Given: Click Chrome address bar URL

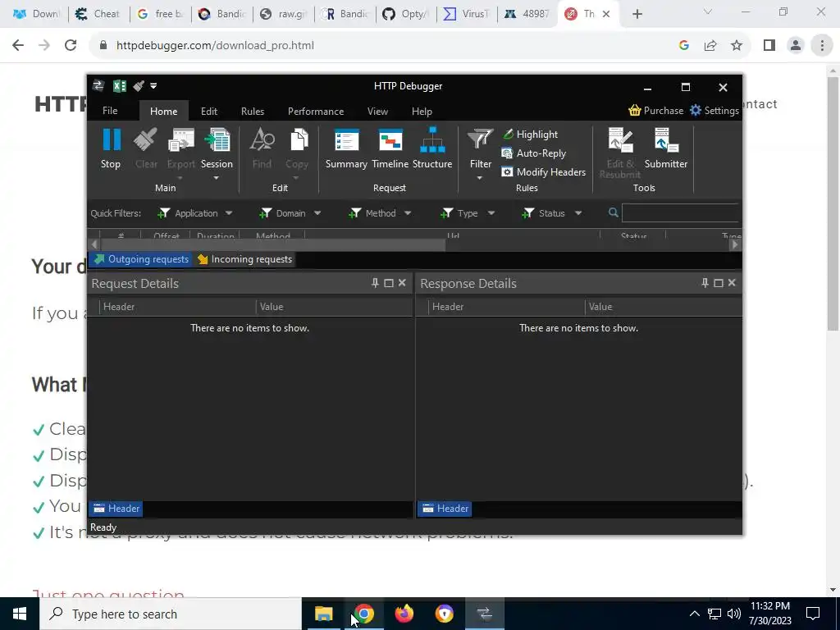Looking at the screenshot, I should pyautogui.click(x=216, y=46).
